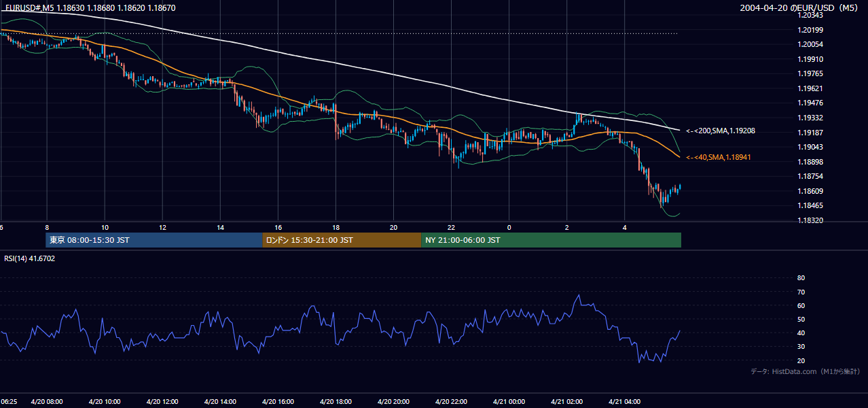The image size is (868, 408).
Task: Click price axis label 1.18465
Action: point(810,205)
